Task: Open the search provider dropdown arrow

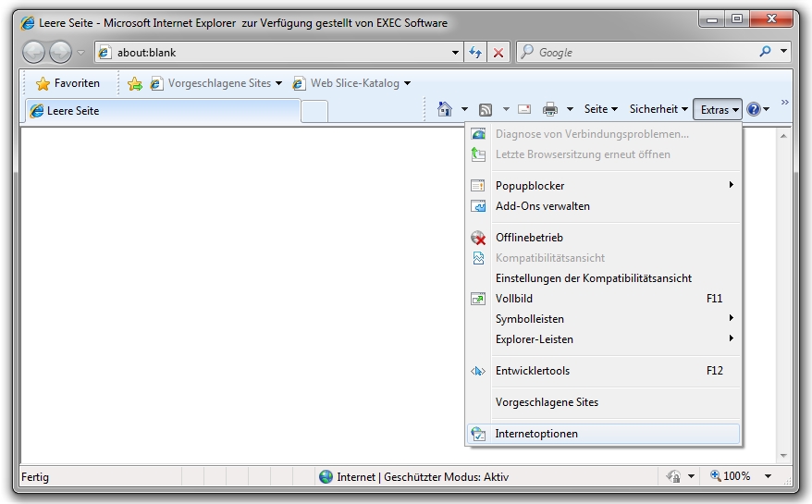Action: click(x=783, y=51)
